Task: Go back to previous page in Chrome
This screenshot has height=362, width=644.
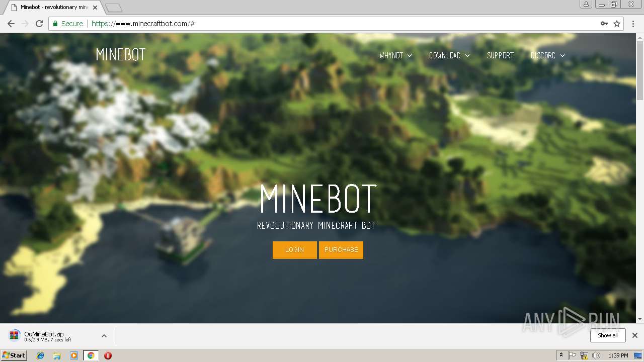Action: pos(11,24)
